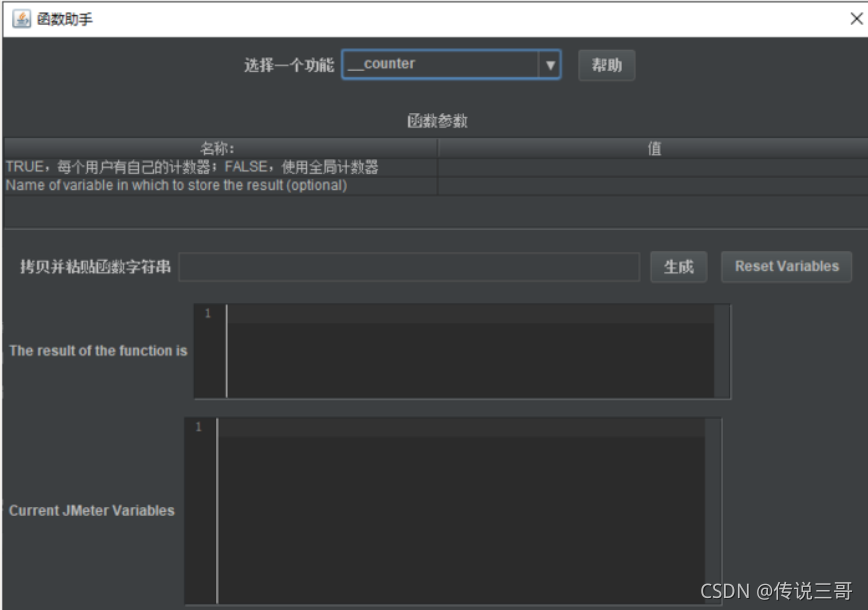
Task: Click the label The result of the function is
Action: 96,351
